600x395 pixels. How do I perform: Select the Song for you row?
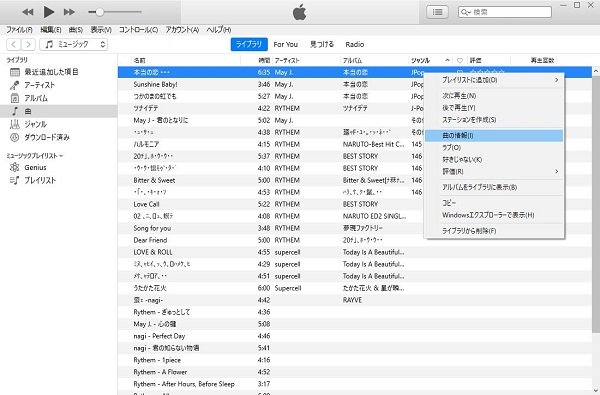[x=355, y=228]
